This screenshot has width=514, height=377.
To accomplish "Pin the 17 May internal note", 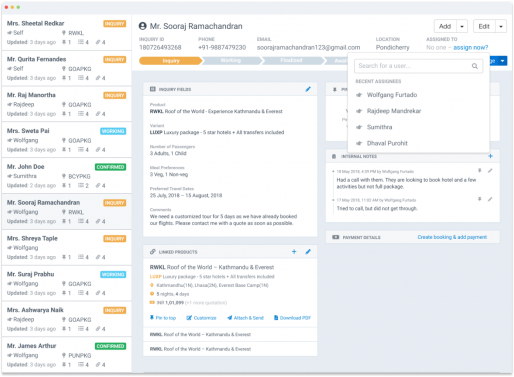I will (480, 199).
